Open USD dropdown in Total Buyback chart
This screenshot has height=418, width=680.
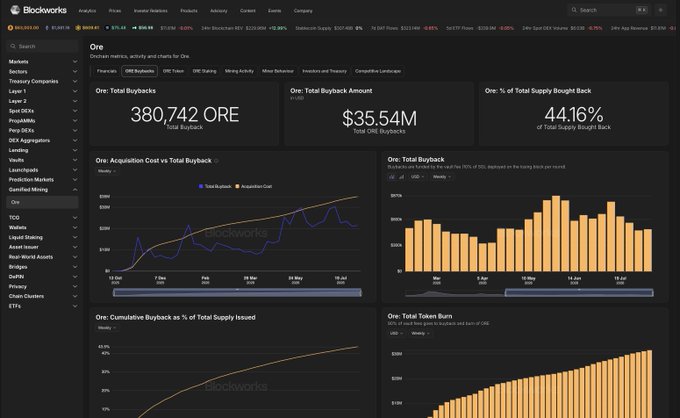pos(417,177)
